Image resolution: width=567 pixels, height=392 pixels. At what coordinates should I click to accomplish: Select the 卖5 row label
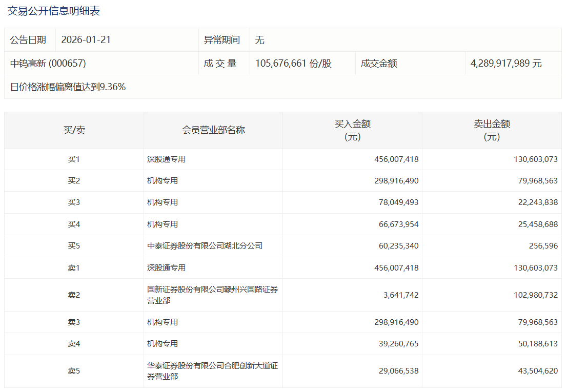(x=74, y=371)
